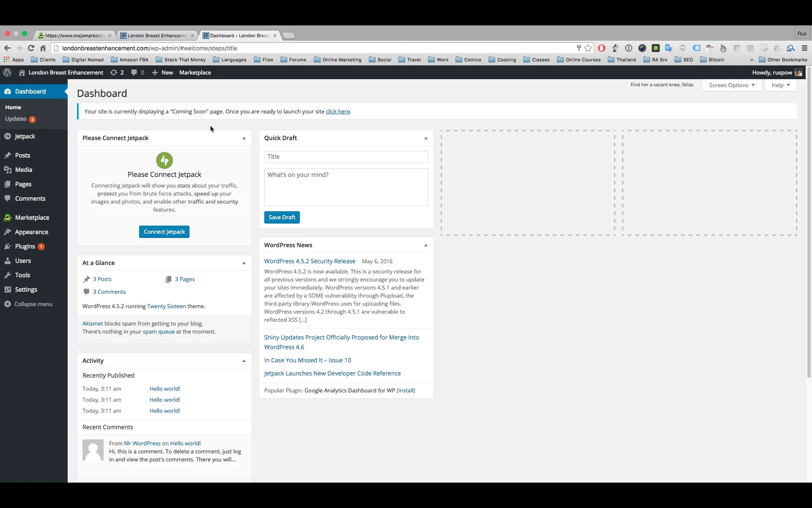Select the Jetpack icon in the sidebar
The image size is (812, 508).
(x=8, y=136)
